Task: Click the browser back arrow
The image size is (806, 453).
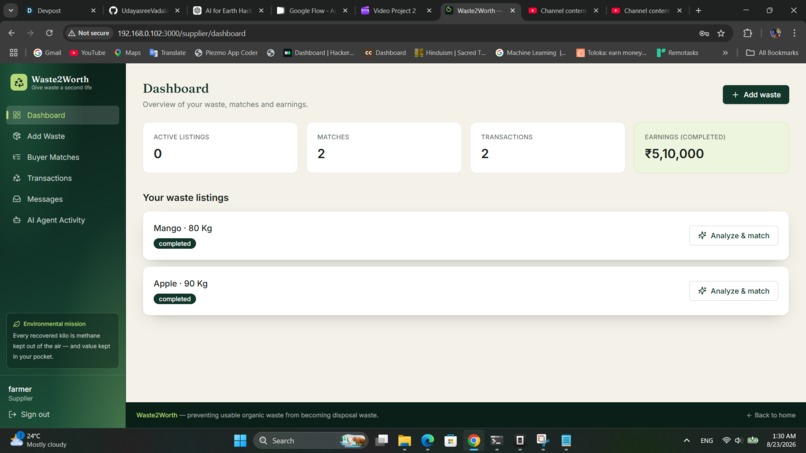Action: point(12,33)
